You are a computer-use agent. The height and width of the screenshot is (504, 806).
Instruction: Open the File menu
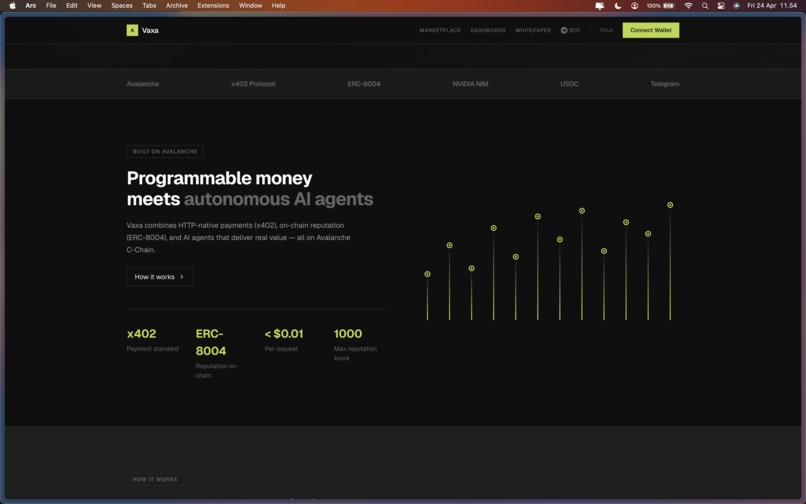[x=51, y=6]
